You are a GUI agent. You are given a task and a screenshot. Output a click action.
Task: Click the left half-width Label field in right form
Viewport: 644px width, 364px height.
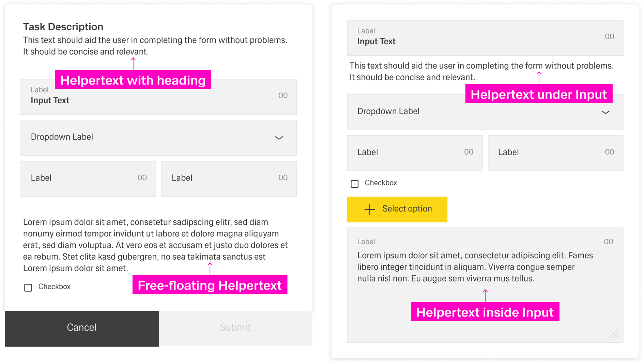point(415,153)
